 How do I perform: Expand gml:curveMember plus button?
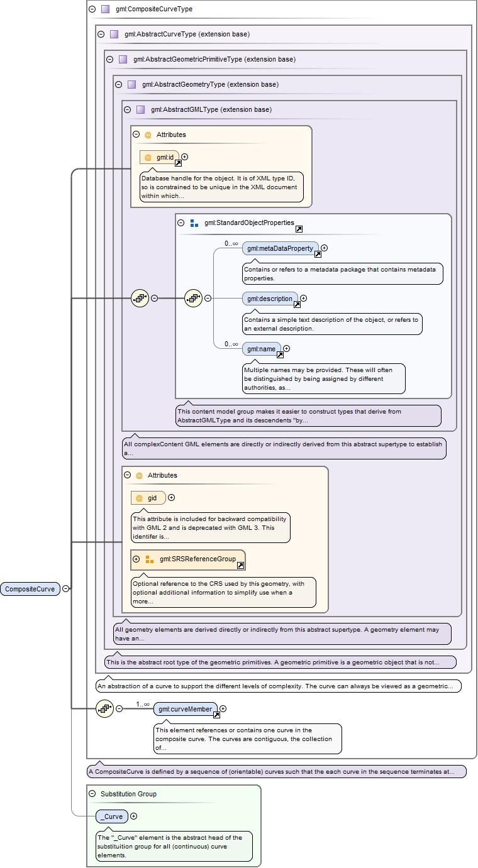click(223, 709)
